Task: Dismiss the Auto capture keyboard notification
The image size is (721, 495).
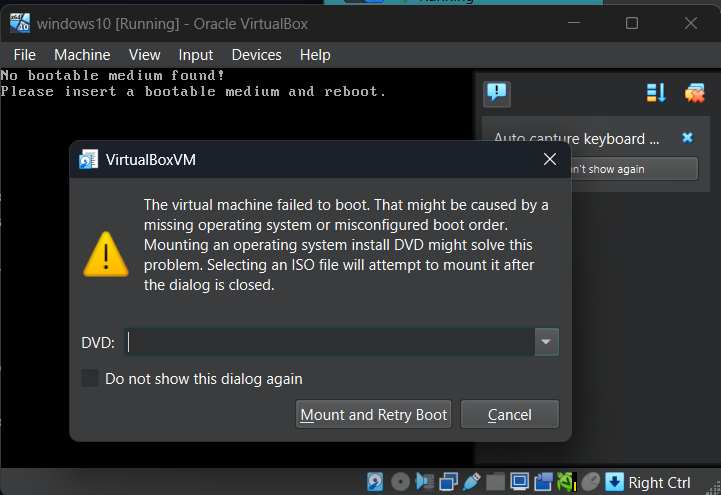Action: point(687,137)
